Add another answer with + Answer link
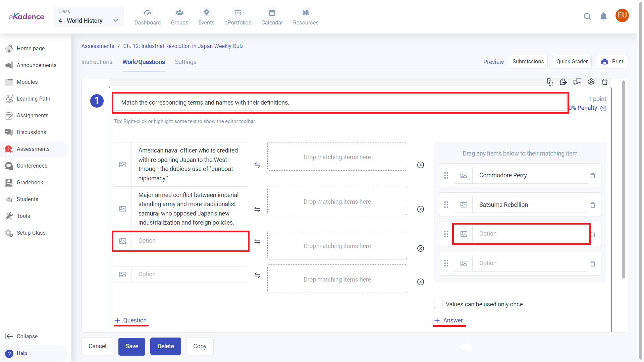 (449, 320)
